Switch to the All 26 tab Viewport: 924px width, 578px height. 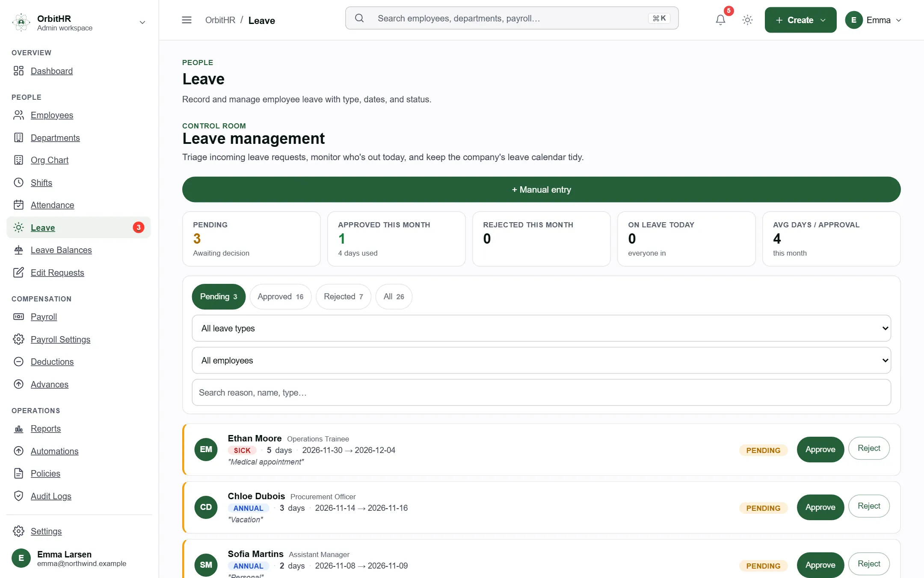tap(394, 296)
